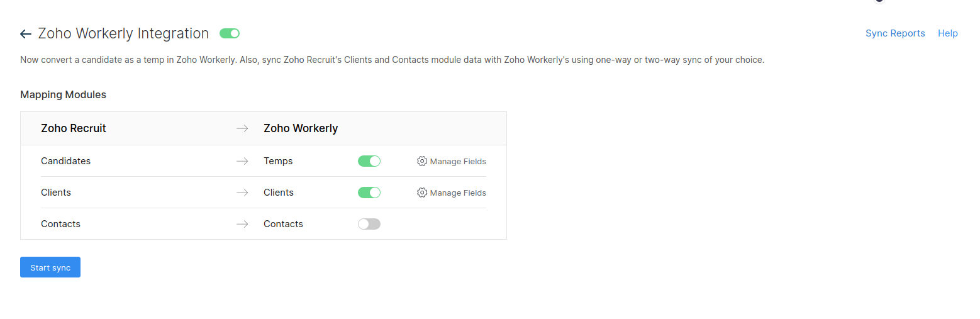Click the arrow between Candidates and Temps
This screenshot has width=980, height=319.
[x=242, y=161]
